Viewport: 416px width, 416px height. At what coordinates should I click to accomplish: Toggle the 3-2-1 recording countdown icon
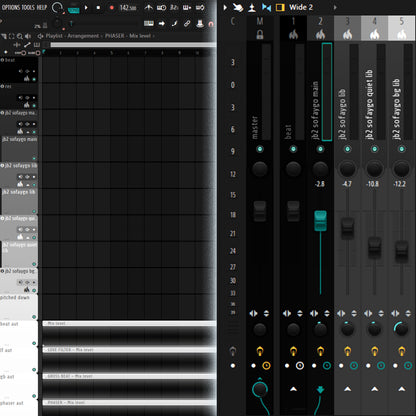(x=174, y=7)
